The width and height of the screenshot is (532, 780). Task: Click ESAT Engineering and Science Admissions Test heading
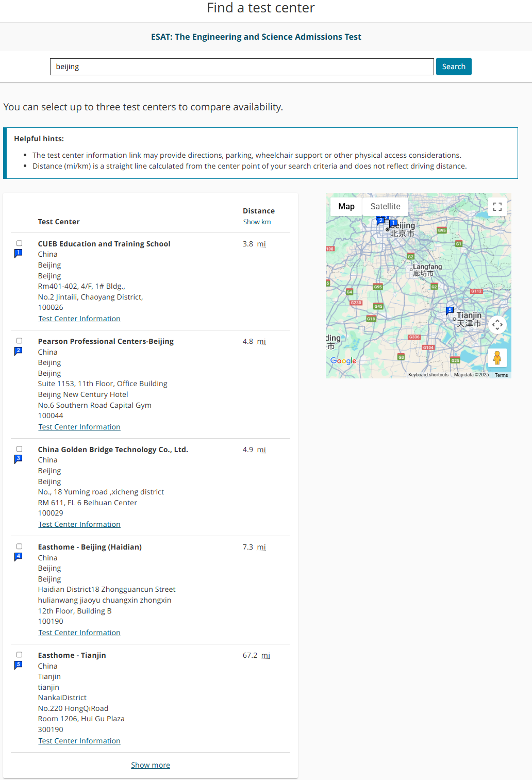tap(256, 37)
